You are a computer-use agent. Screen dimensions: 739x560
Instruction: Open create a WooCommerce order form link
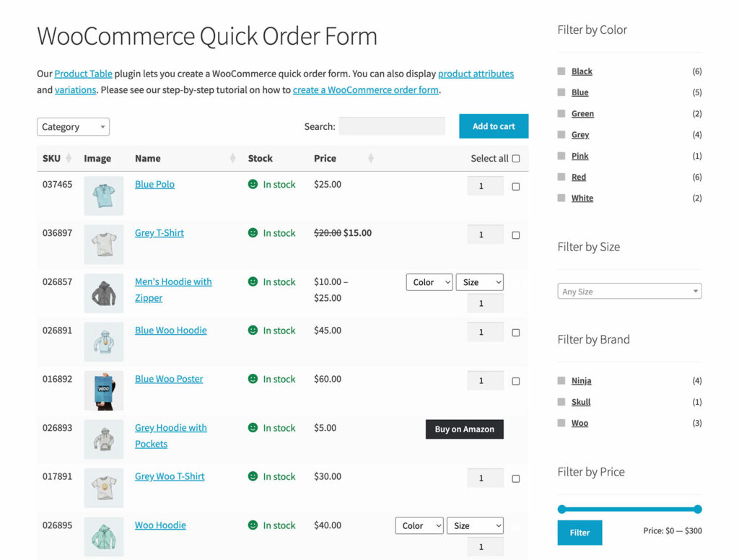[x=366, y=89]
